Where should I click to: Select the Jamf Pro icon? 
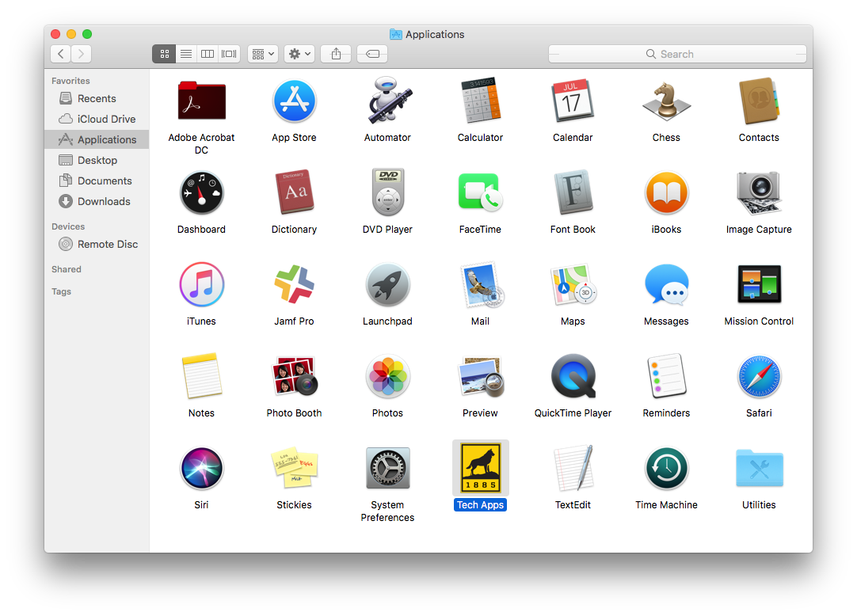click(294, 284)
